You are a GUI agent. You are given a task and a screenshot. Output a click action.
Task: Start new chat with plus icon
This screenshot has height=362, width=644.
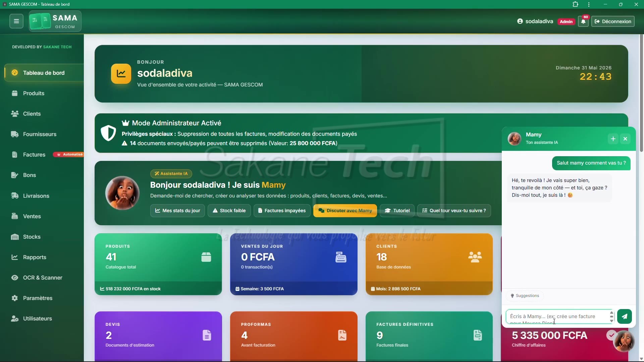tap(613, 139)
